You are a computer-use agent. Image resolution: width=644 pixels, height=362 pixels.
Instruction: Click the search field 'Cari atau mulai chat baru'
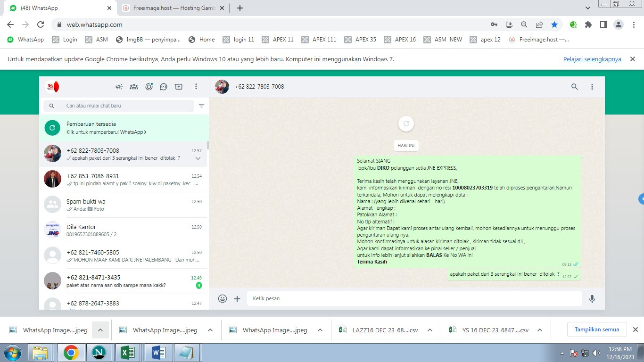(x=119, y=106)
